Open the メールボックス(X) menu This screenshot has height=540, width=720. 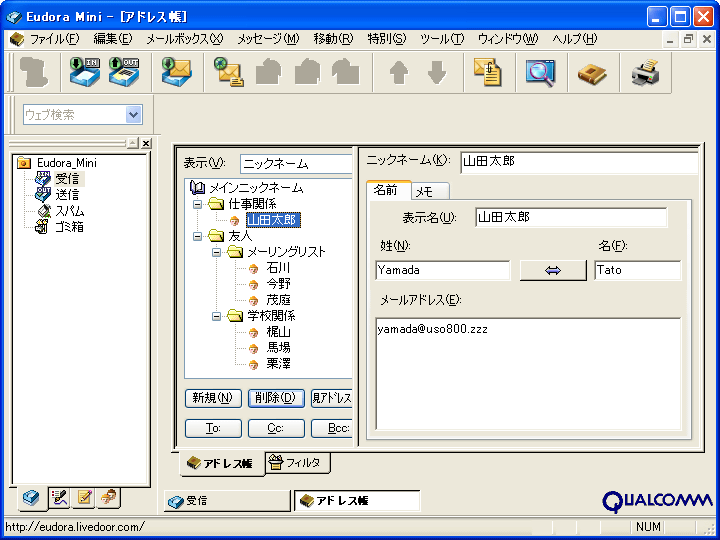185,39
